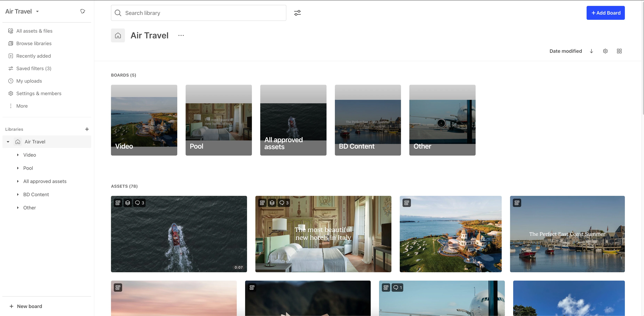
Task: Switch the asset grid view layout
Action: (x=619, y=51)
